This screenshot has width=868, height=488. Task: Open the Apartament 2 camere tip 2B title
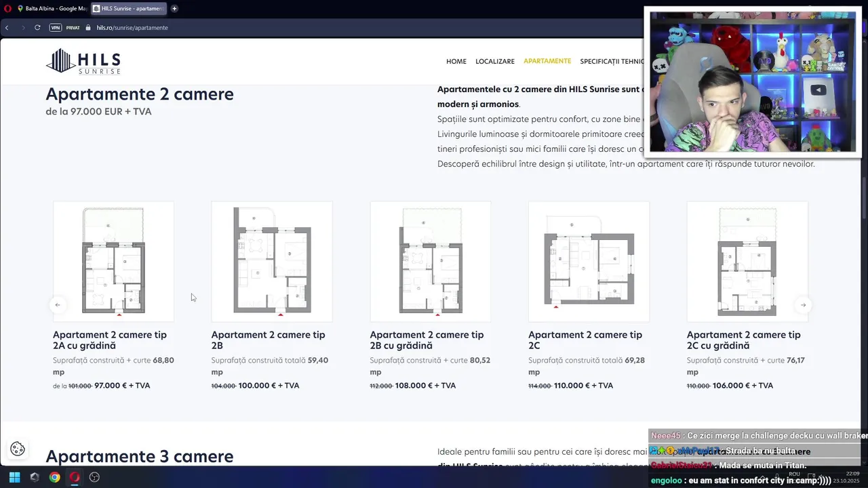(268, 340)
